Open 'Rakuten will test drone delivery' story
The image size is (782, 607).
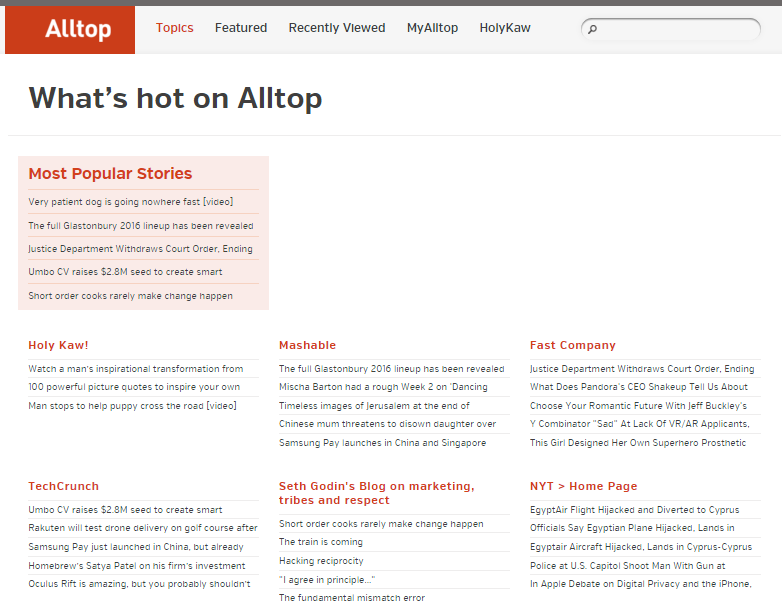[143, 528]
